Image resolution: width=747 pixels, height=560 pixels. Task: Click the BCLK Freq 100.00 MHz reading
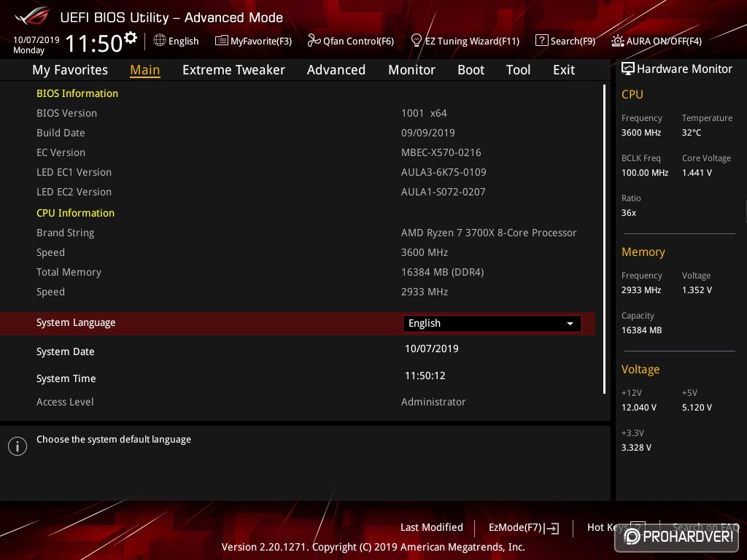645,172
